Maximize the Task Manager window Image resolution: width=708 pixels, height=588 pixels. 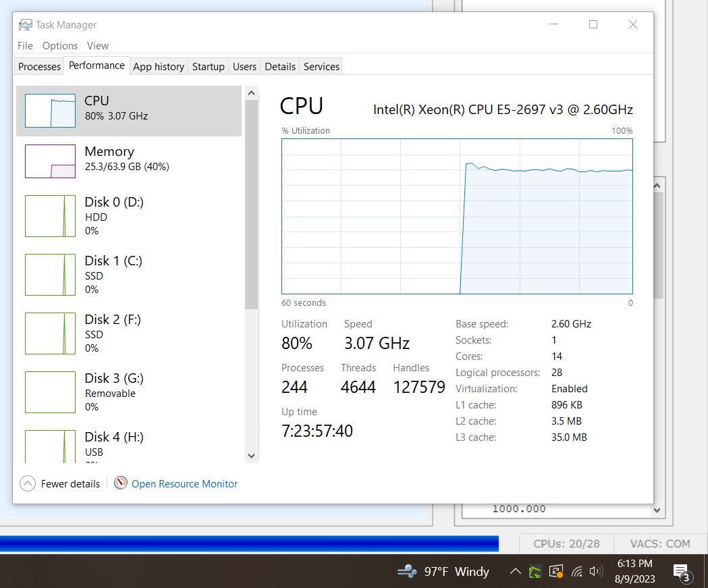(593, 24)
